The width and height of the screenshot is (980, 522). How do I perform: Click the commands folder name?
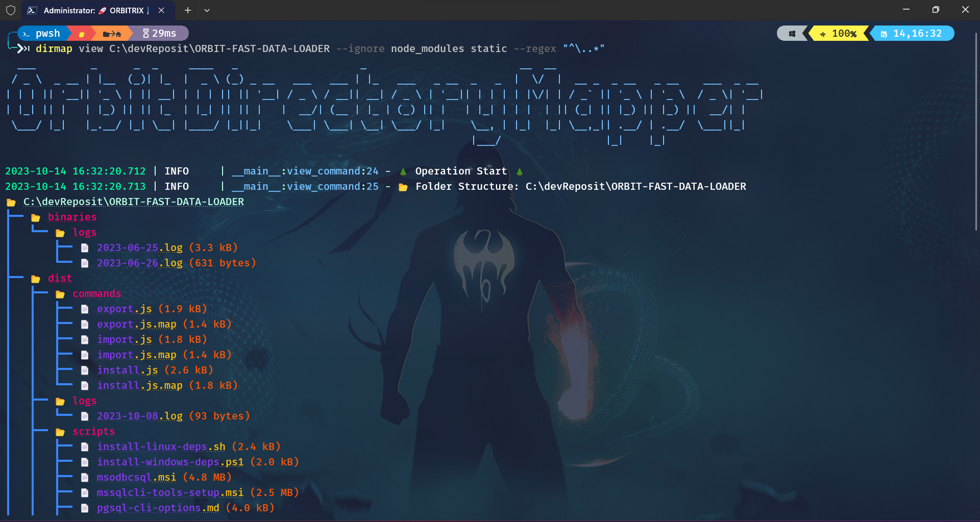pyautogui.click(x=97, y=293)
